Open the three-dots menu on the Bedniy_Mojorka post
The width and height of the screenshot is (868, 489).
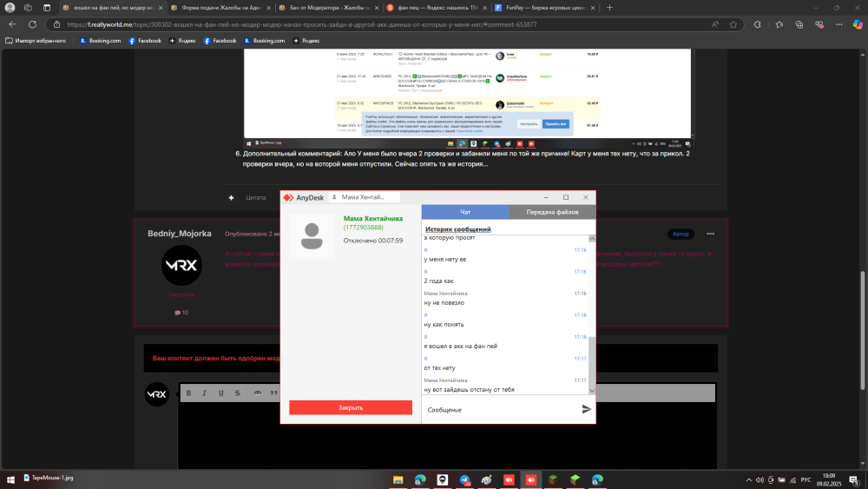click(710, 234)
